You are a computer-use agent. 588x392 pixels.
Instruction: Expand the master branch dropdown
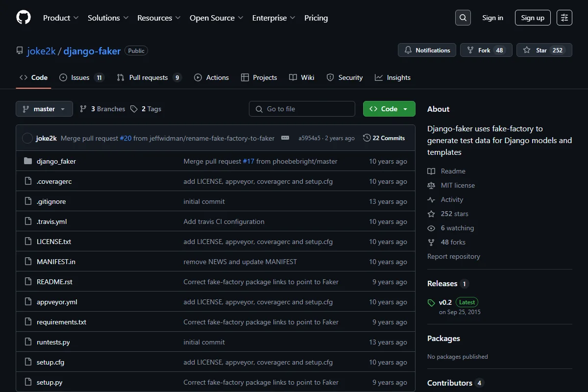pos(44,109)
